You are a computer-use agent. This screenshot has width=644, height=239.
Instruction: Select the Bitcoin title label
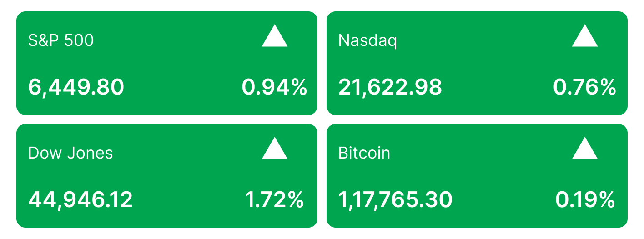tap(364, 153)
